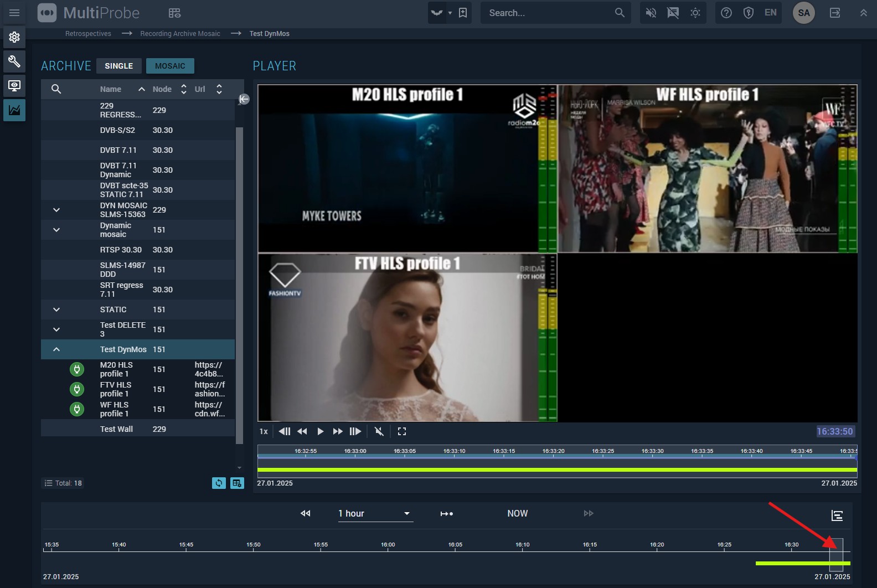Switch to the SINGLE archive tab
This screenshot has height=588, width=877.
click(119, 66)
